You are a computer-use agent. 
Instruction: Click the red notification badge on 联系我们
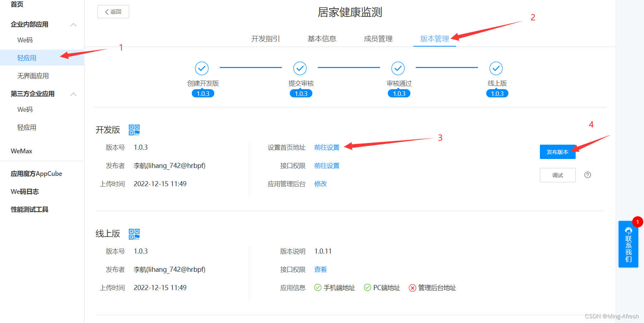click(x=638, y=222)
